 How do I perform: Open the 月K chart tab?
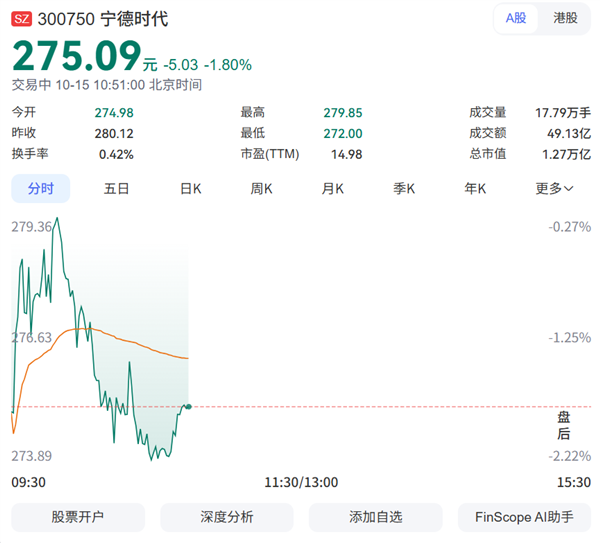click(333, 189)
